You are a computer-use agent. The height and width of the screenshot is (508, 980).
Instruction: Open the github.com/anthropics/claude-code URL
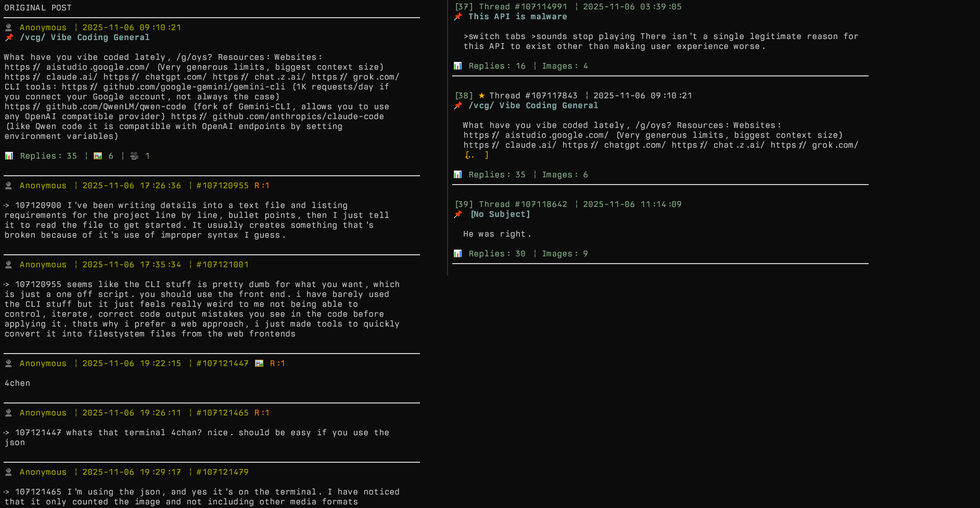tap(277, 116)
